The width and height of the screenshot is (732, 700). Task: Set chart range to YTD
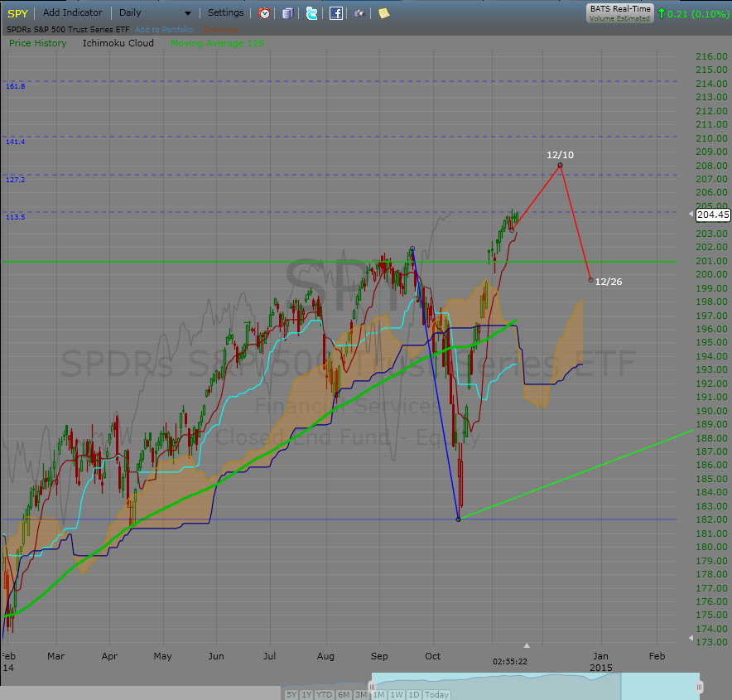click(x=324, y=694)
